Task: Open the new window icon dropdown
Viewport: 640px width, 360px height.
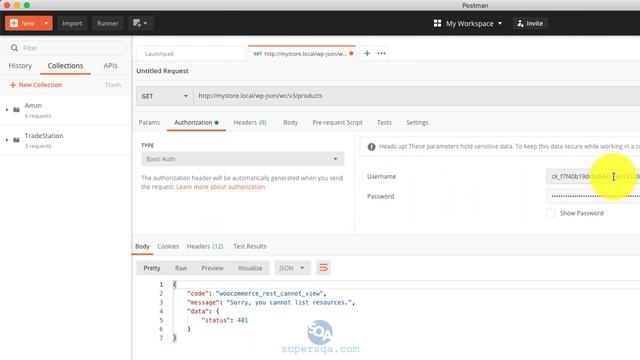Action: pyautogui.click(x=140, y=23)
